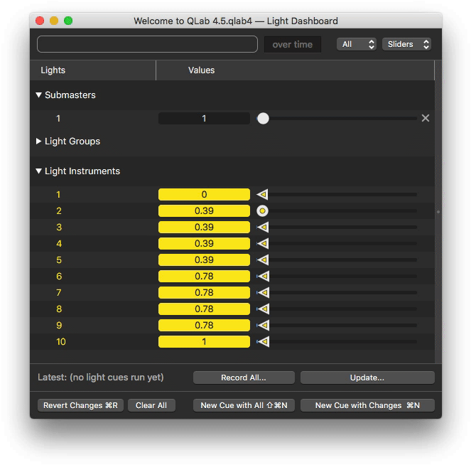
Task: Select light instrument 1 label
Action: click(x=58, y=194)
